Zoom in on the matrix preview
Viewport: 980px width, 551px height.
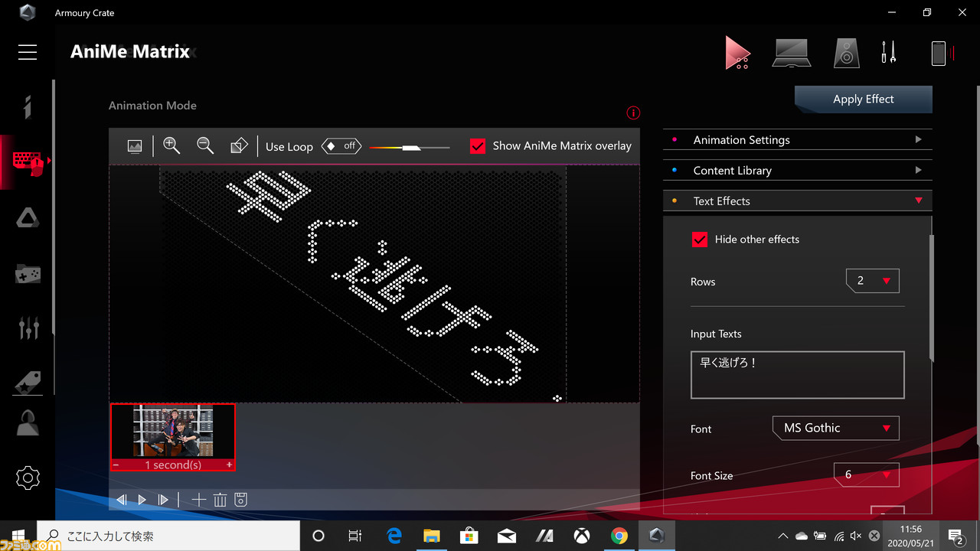171,145
